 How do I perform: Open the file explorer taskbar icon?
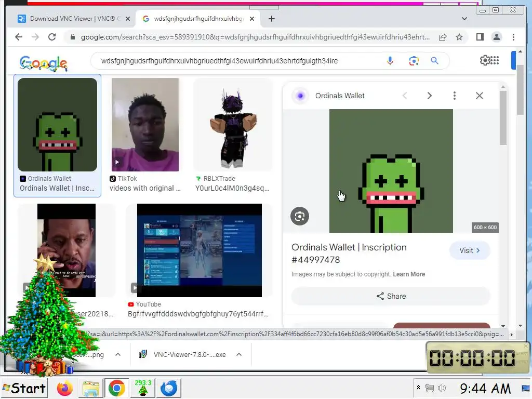pos(90,388)
